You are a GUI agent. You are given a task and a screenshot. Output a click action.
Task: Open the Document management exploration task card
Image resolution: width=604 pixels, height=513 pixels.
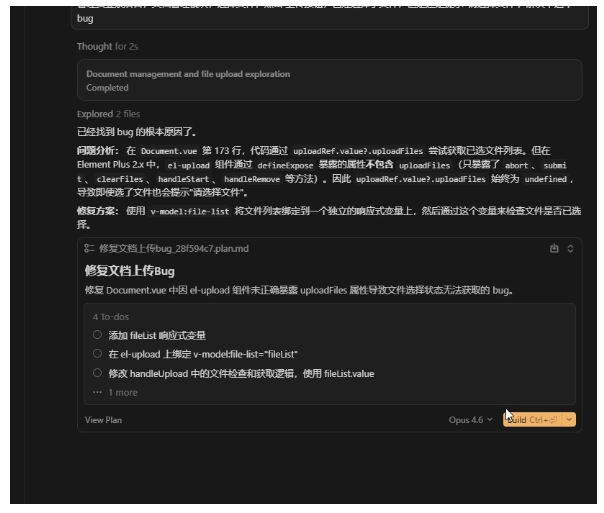coord(330,80)
